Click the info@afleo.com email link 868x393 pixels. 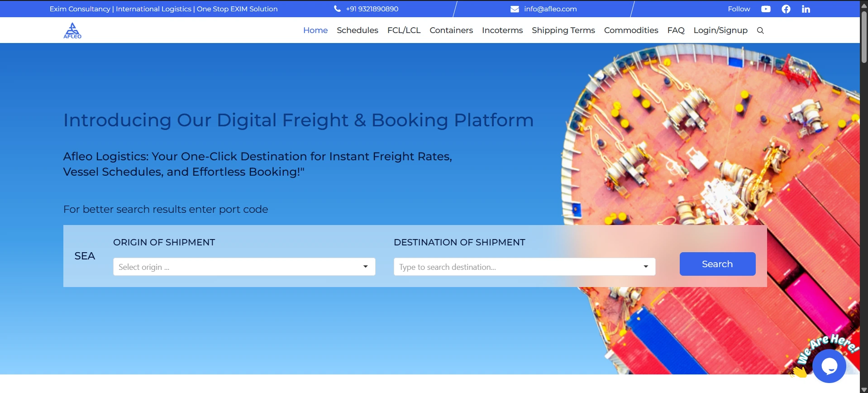550,9
